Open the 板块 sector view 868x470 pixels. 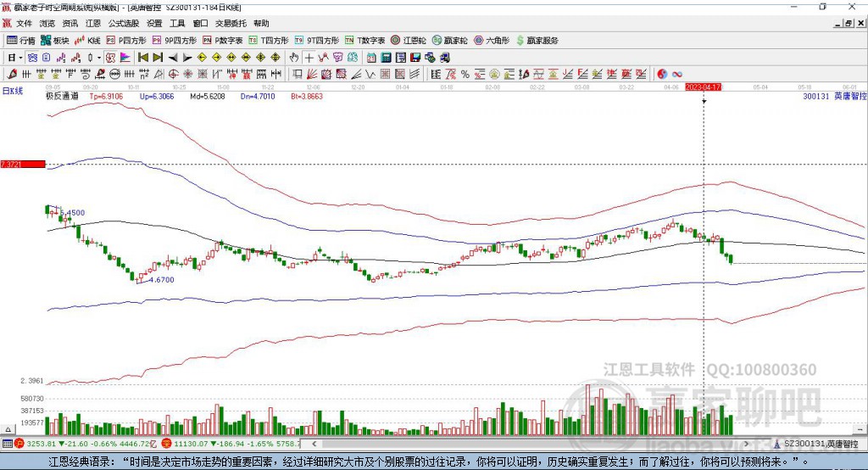[x=55, y=41]
